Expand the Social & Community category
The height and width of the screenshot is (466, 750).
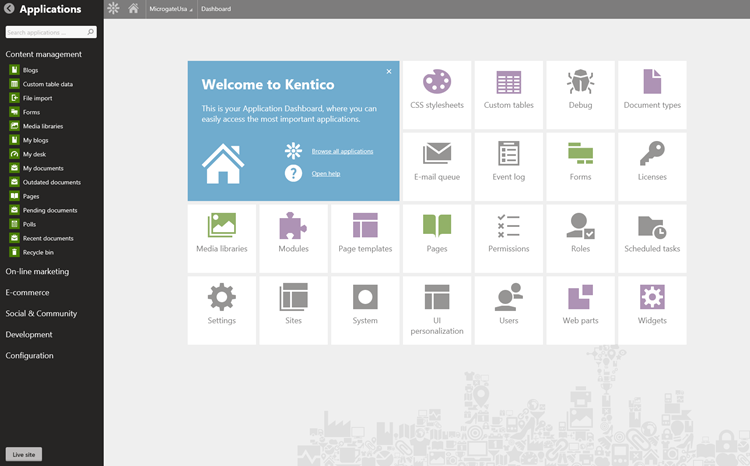pos(41,314)
